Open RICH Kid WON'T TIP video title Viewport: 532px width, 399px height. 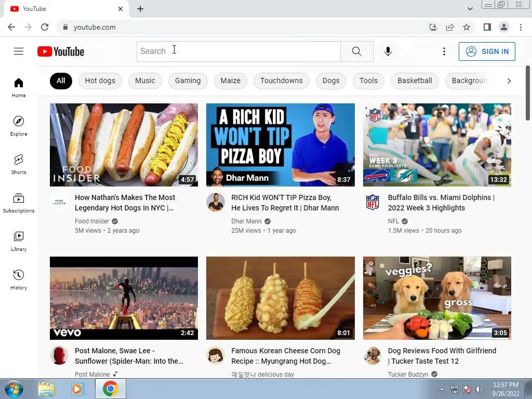click(x=285, y=203)
